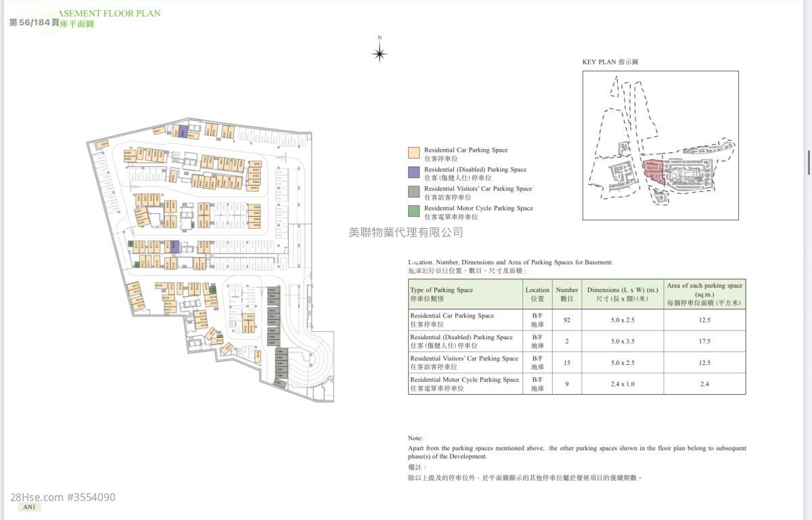Click the 'Type of Parking Space' table header
812x520 pixels.
click(442, 294)
